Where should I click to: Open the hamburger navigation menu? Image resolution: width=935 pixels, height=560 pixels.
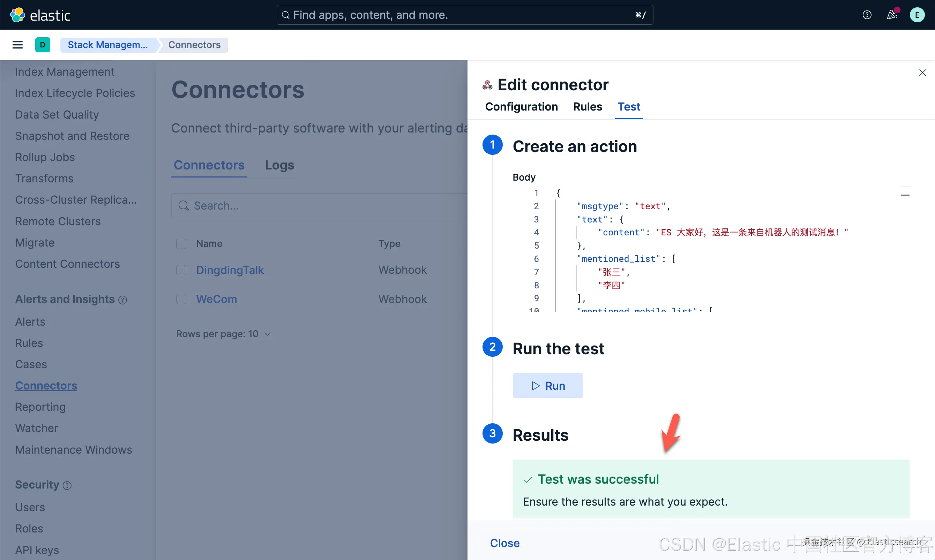17,45
